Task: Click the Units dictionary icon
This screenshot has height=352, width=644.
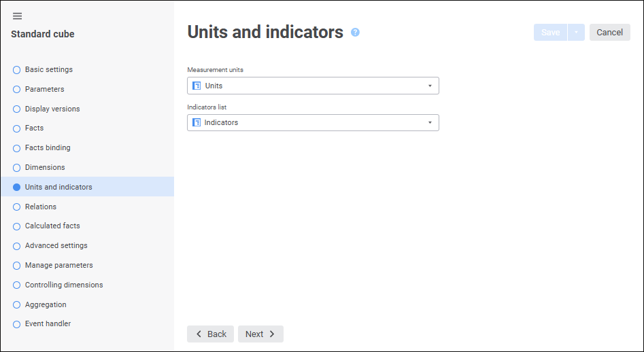Action: pyautogui.click(x=197, y=86)
